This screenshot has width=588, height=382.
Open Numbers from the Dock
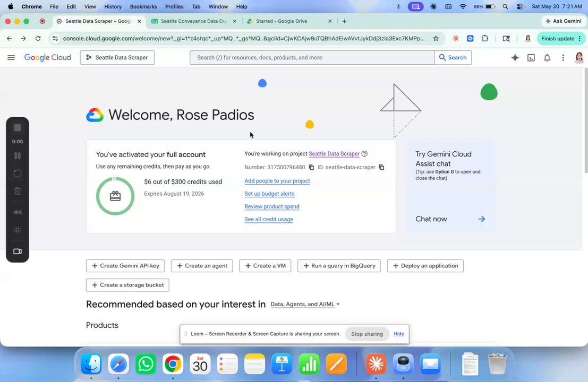309,363
